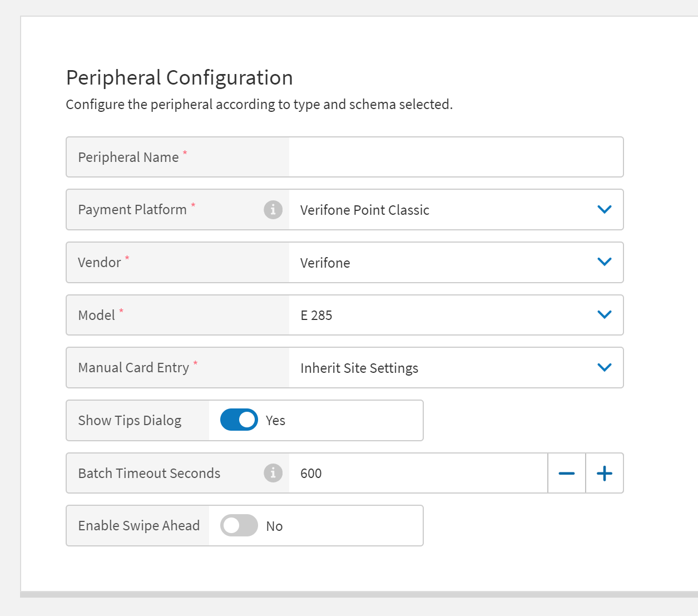The width and height of the screenshot is (698, 616).
Task: Click the Manual Card Entry chevron icon
Action: tap(605, 367)
